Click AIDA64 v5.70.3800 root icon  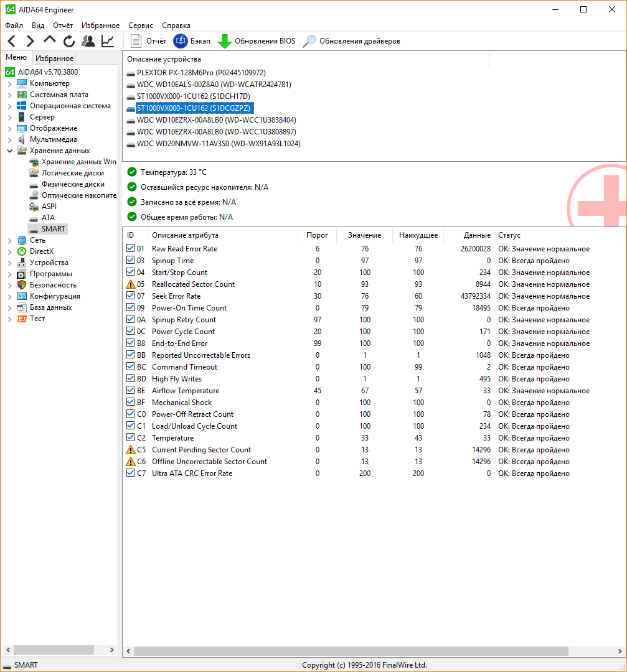click(10, 72)
